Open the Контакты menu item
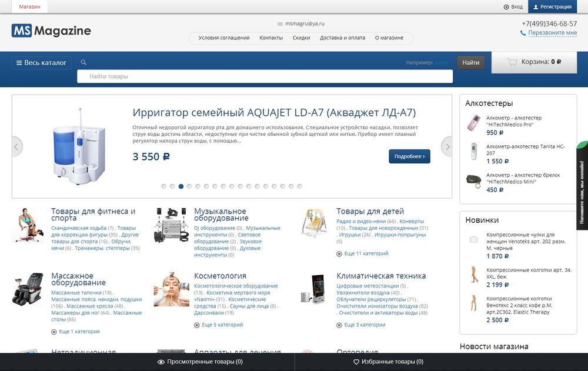The image size is (588, 371). [x=271, y=38]
